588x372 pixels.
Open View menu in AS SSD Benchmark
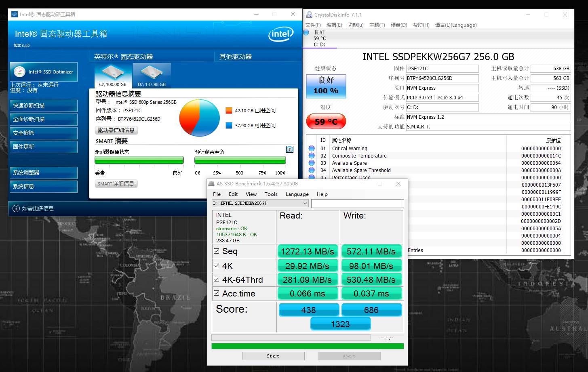(251, 194)
